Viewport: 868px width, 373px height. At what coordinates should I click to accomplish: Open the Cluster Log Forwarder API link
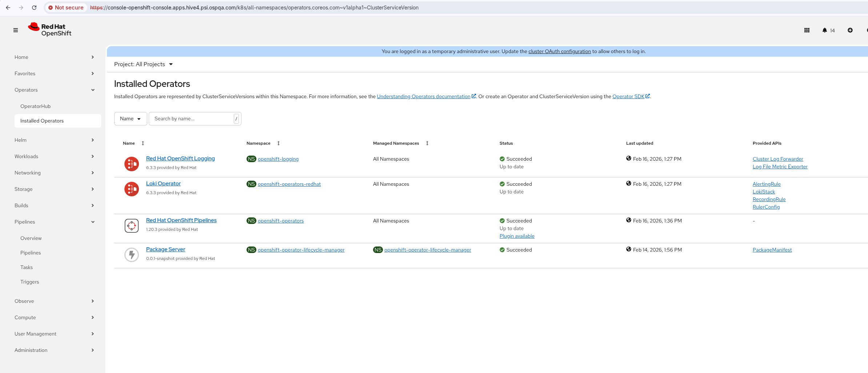pyautogui.click(x=778, y=159)
